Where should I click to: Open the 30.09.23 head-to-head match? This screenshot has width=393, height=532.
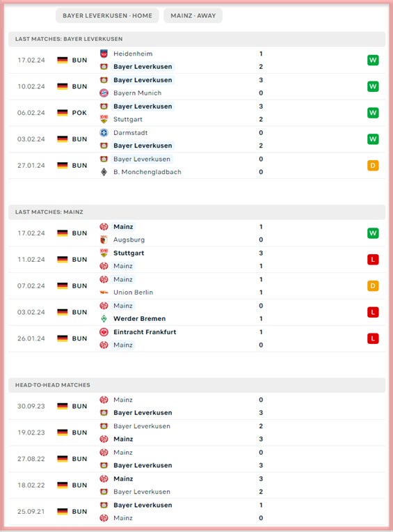tap(197, 406)
